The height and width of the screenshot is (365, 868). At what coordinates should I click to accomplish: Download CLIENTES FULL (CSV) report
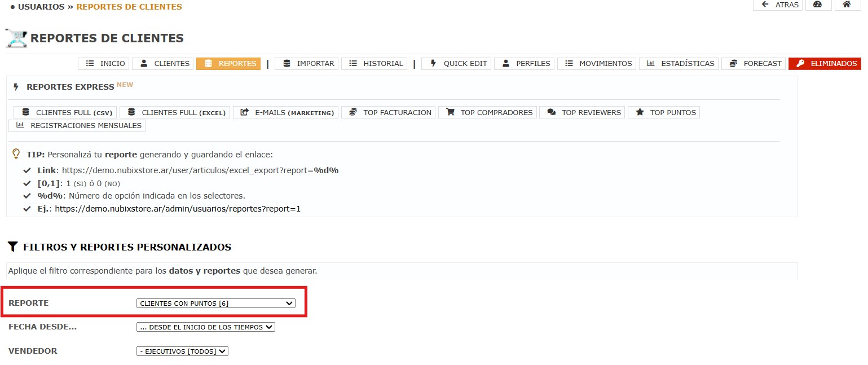[66, 112]
